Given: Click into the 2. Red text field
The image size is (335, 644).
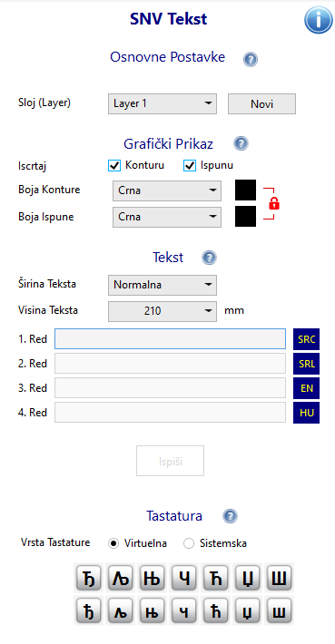Looking at the screenshot, I should 170,364.
